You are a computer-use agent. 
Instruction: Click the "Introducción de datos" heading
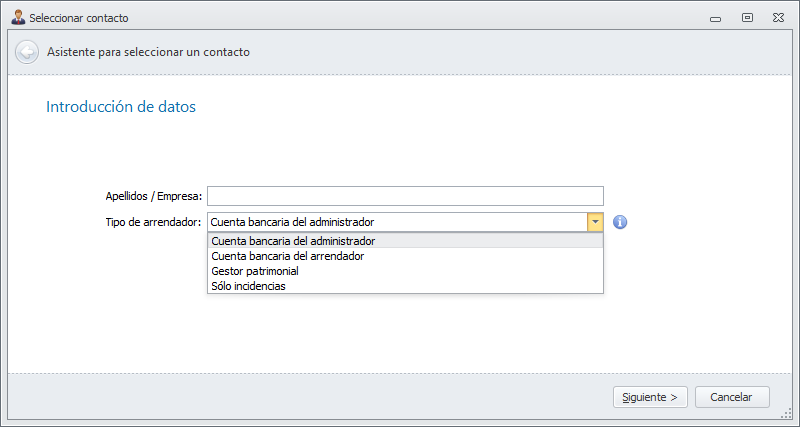coord(121,106)
